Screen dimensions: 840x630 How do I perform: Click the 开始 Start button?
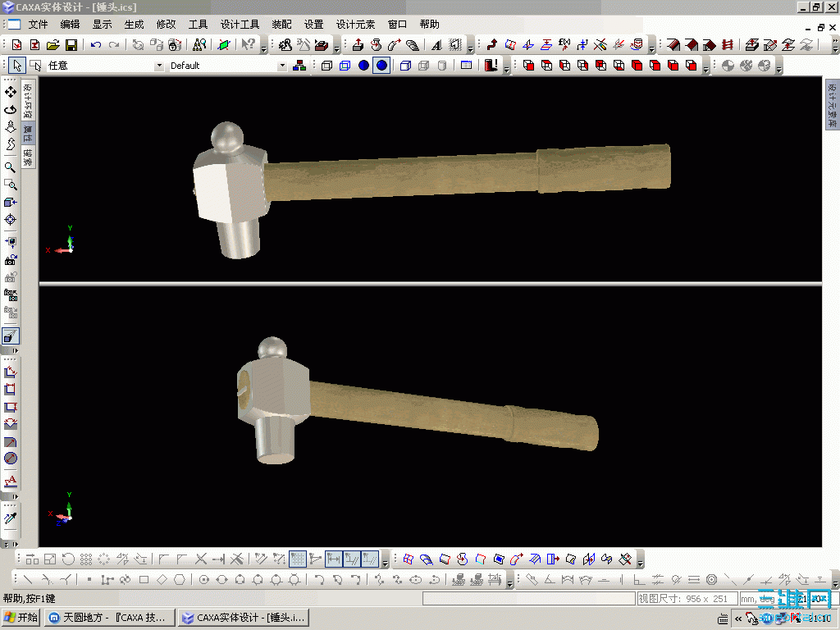[x=21, y=617]
